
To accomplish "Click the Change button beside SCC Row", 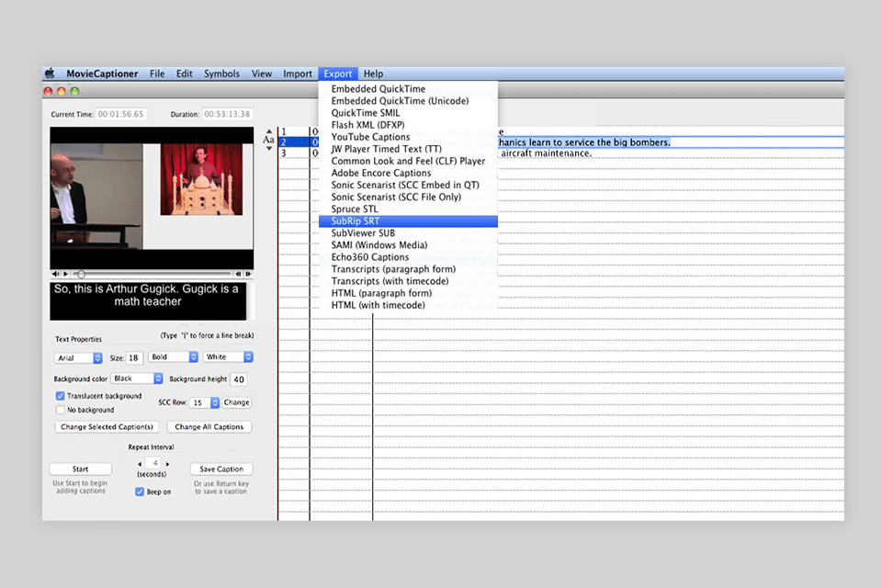I will pos(237,402).
